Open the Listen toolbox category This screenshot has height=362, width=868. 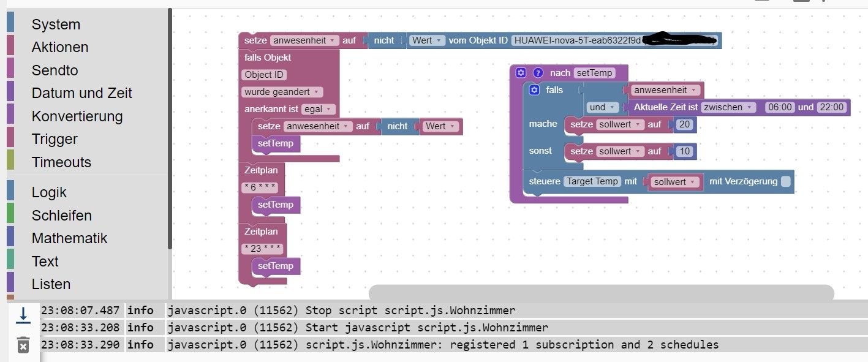[x=51, y=284]
